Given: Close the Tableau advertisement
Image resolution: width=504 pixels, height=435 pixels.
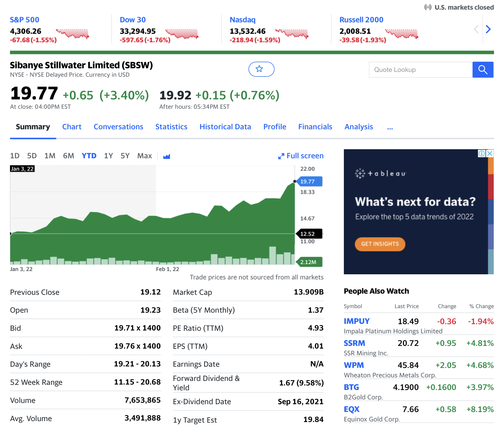Looking at the screenshot, I should (x=490, y=153).
